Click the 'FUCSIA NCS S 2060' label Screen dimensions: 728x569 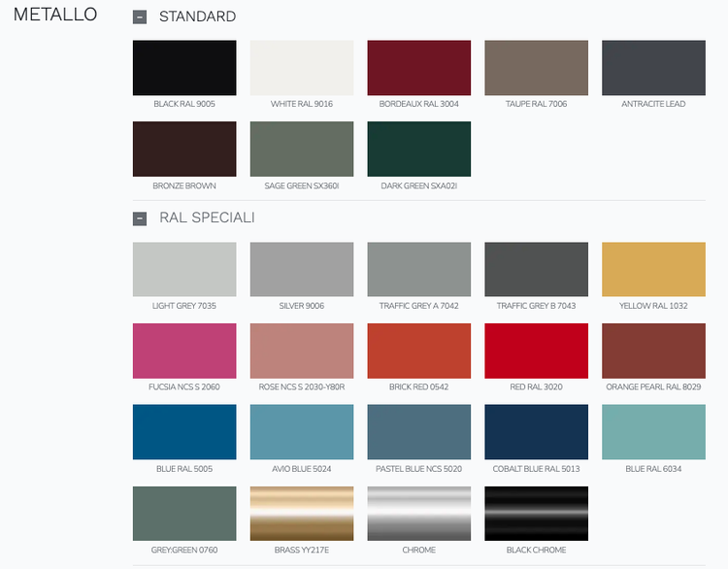coord(184,386)
